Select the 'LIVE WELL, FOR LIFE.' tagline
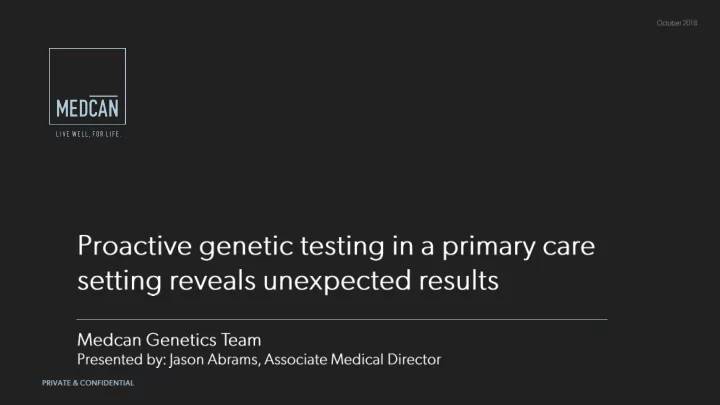The width and height of the screenshot is (720, 405). click(88, 134)
